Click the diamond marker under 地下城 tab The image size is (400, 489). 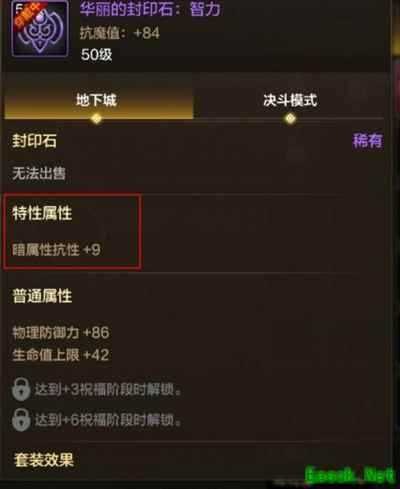97,118
